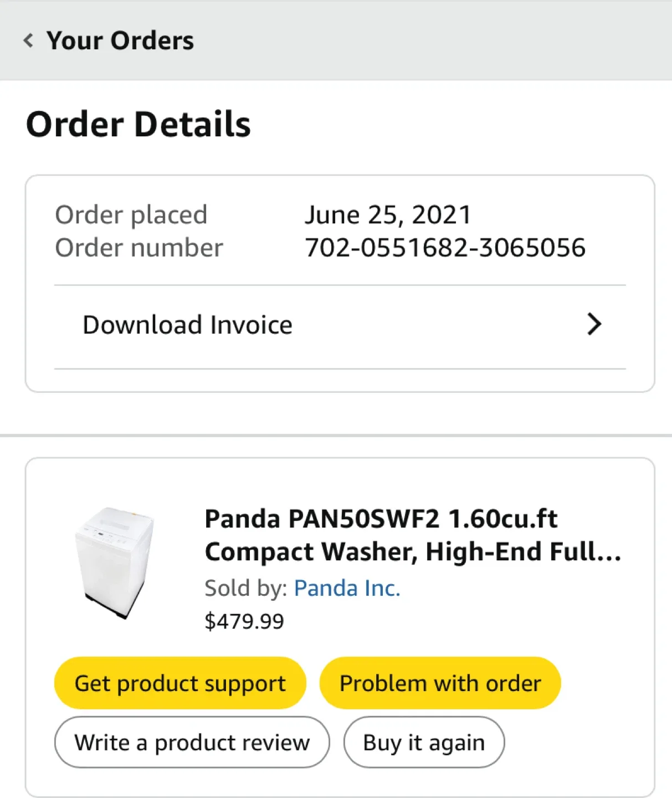The image size is (672, 798).
Task: Click the $479.99 price label
Action: (244, 621)
